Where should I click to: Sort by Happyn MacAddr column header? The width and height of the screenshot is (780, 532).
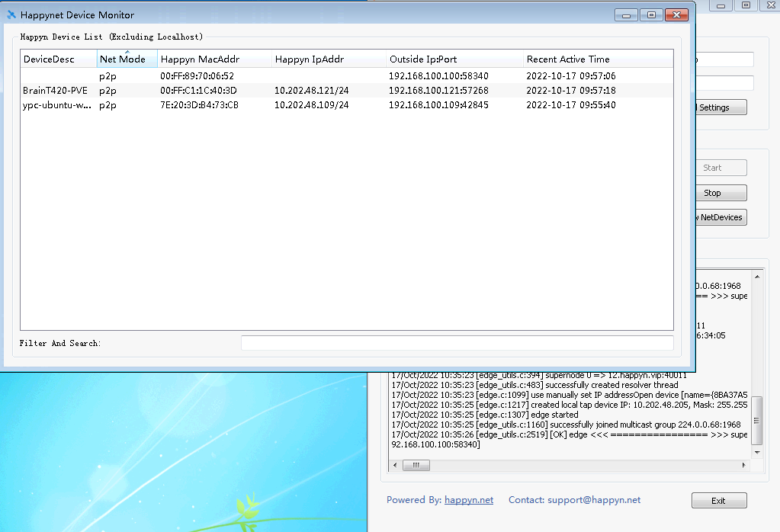[214, 59]
